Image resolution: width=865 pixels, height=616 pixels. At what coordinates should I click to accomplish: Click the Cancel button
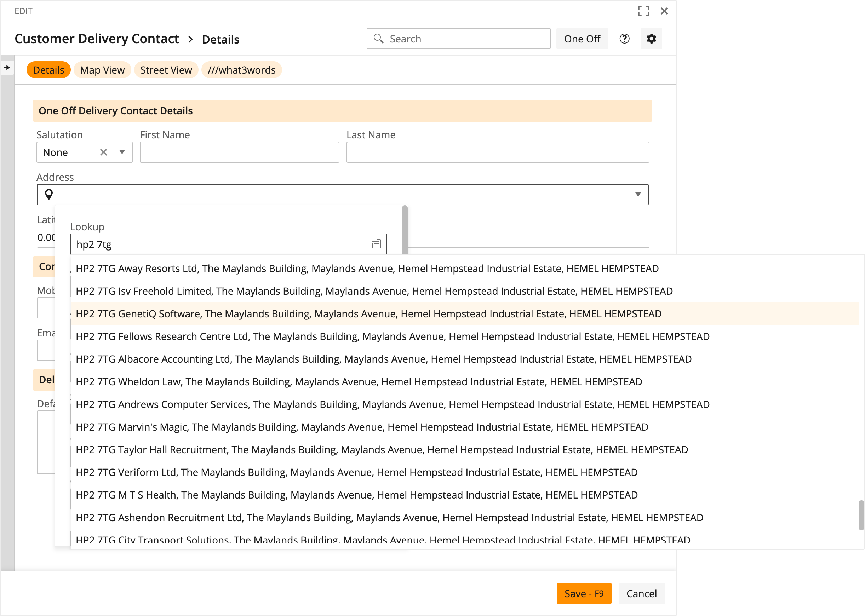click(641, 593)
